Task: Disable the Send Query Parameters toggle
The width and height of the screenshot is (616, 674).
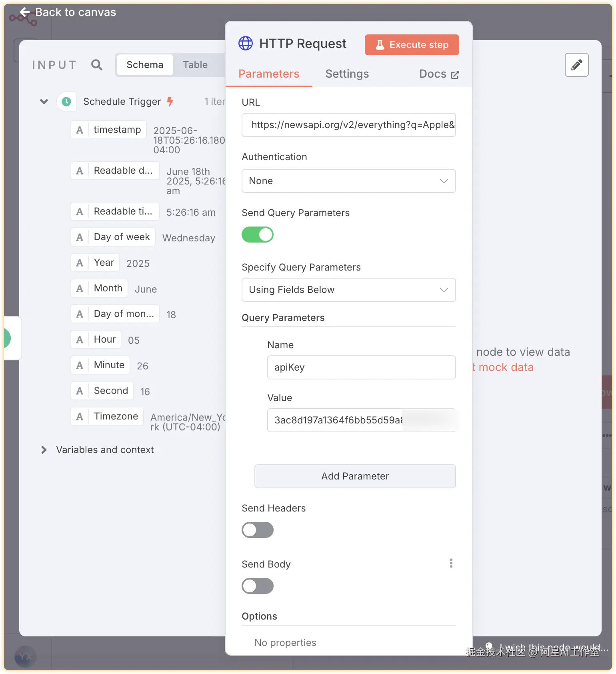Action: pyautogui.click(x=258, y=235)
